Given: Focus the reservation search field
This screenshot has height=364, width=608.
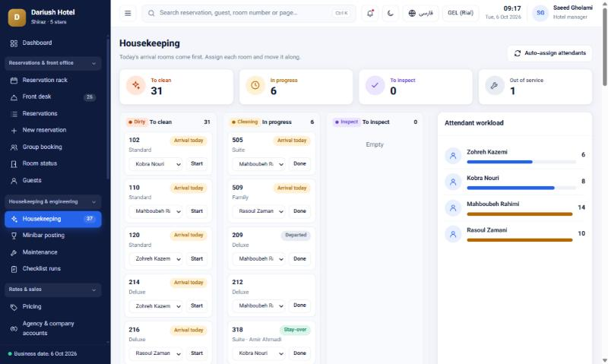Looking at the screenshot, I should tap(249, 13).
